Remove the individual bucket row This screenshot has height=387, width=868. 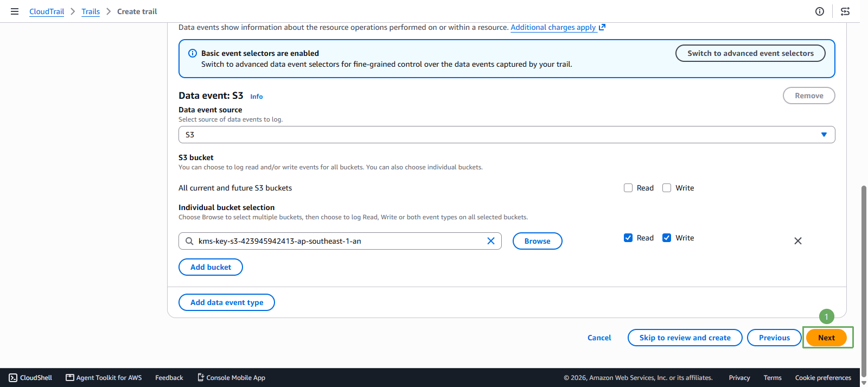[x=798, y=241]
